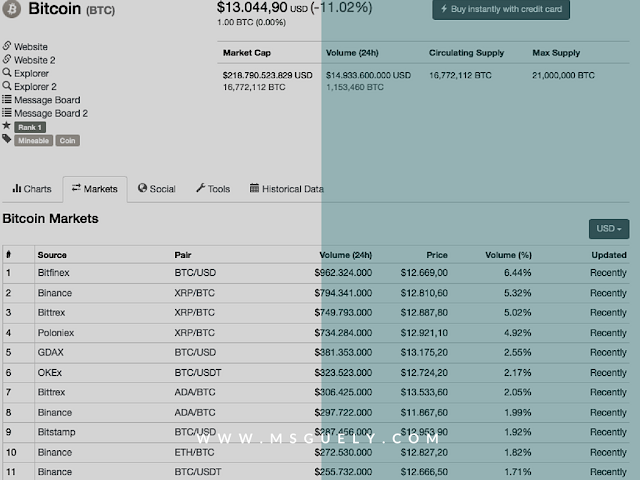Click the lightning bolt icon on buy button
The width and height of the screenshot is (640, 480).
pyautogui.click(x=444, y=9)
